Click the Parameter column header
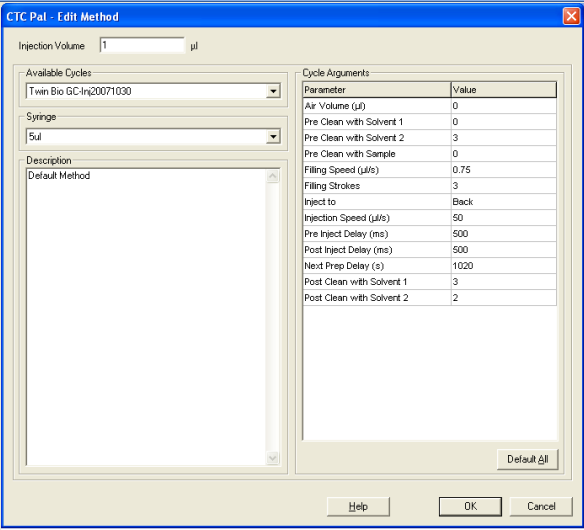 [377, 90]
